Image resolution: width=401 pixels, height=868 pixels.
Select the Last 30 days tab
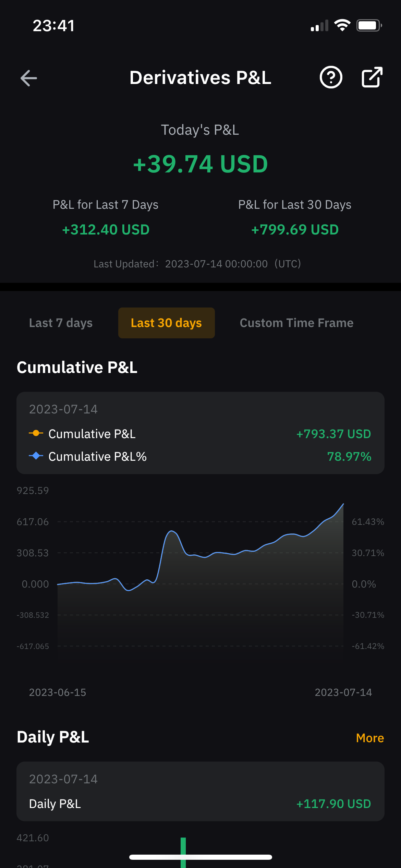(166, 323)
